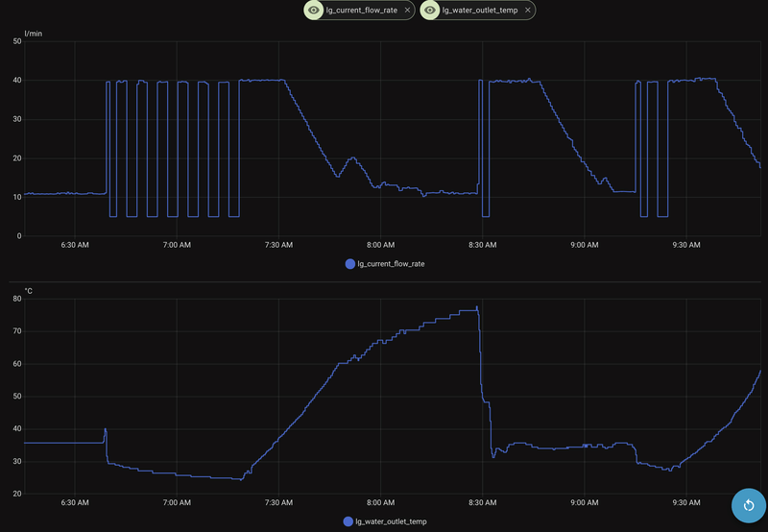Screen dimensions: 768x532
Task: Click the temperature line's highest peak near 8:30 AM
Action: pos(477,307)
